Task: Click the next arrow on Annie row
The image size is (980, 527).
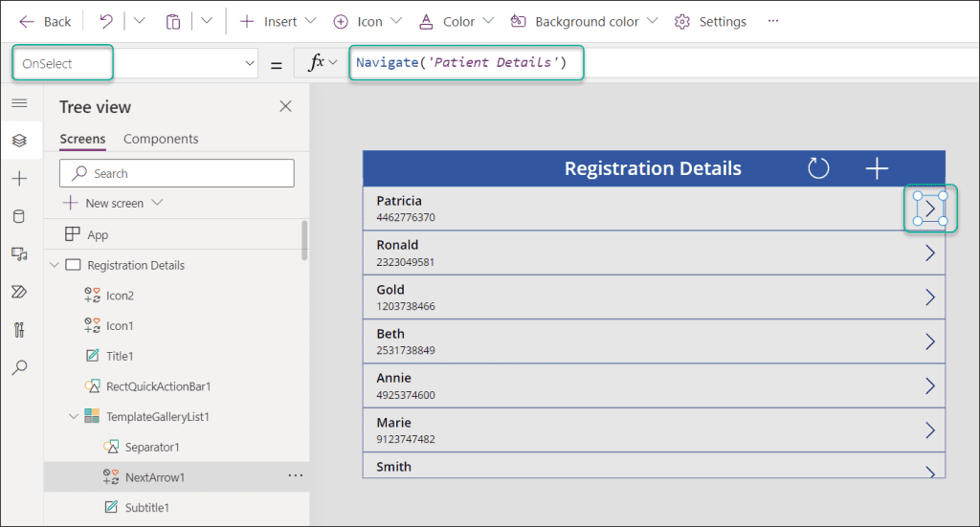Action: (930, 385)
